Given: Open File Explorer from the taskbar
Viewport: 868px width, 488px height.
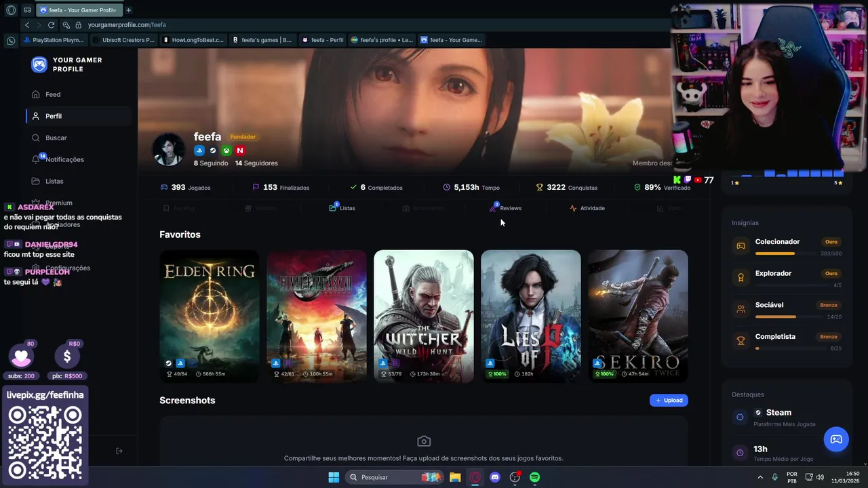Looking at the screenshot, I should 455,477.
